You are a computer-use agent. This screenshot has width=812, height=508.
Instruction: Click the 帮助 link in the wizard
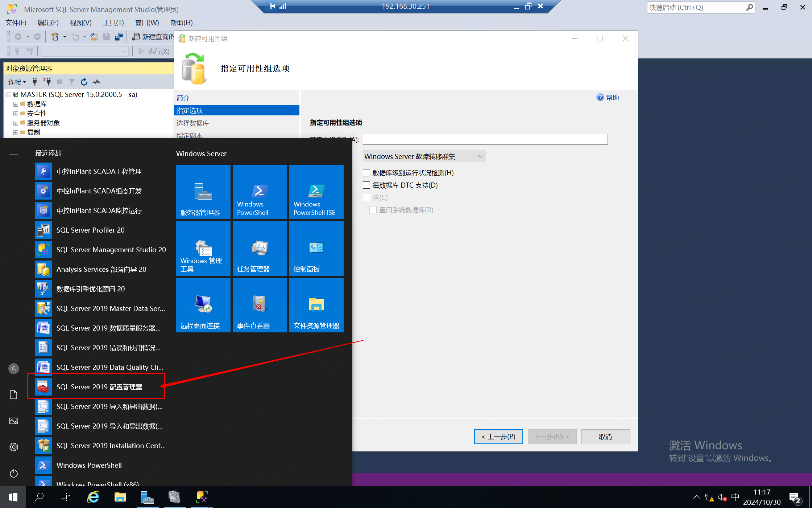(612, 97)
